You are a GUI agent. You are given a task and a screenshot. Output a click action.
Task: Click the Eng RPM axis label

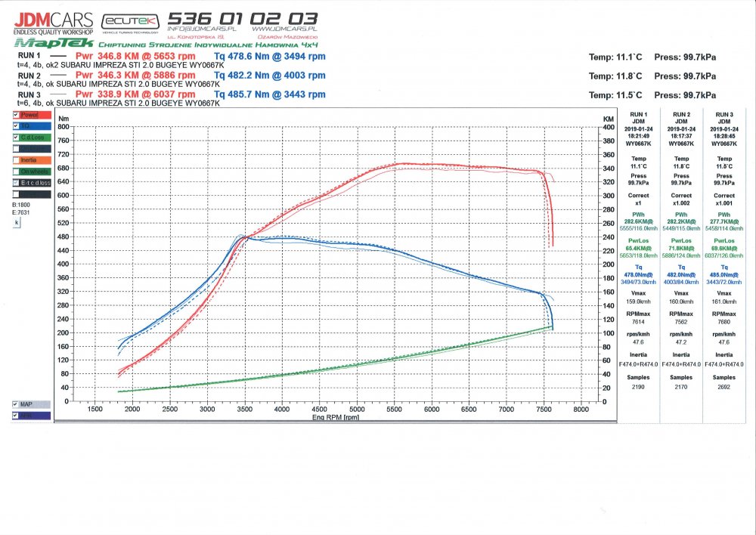coord(338,417)
